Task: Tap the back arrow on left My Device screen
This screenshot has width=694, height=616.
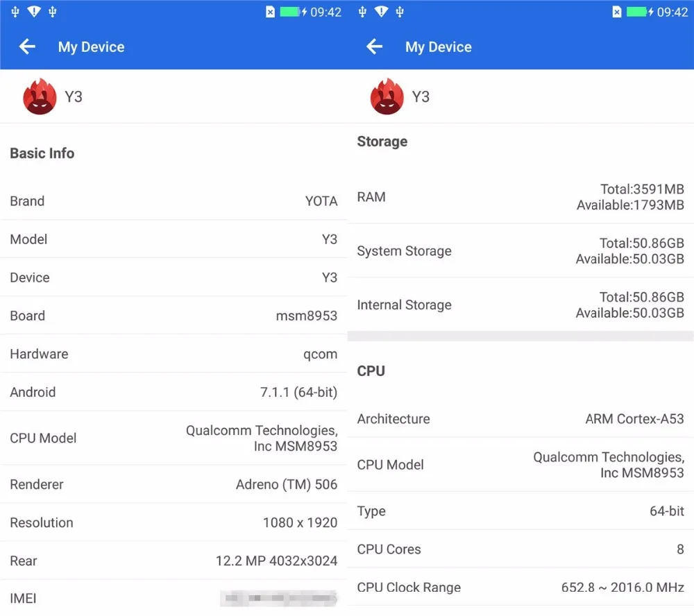Action: point(27,46)
